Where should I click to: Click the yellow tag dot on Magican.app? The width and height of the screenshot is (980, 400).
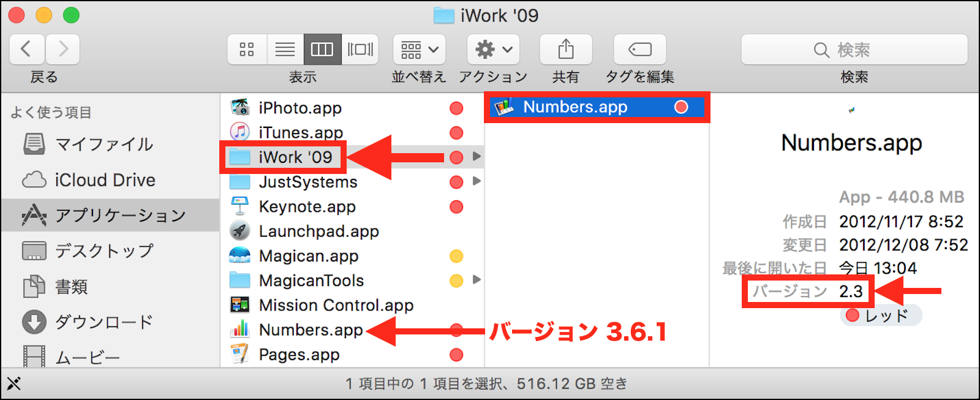click(x=456, y=256)
